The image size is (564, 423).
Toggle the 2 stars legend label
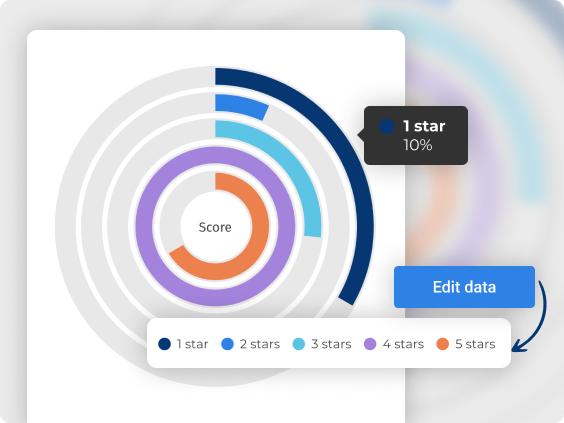tap(260, 344)
